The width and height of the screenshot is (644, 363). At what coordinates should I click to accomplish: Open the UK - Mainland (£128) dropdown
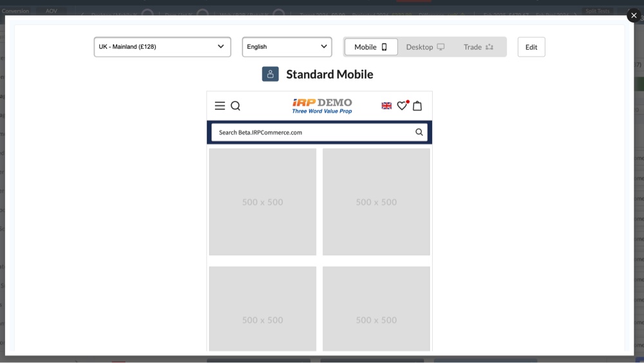point(162,47)
